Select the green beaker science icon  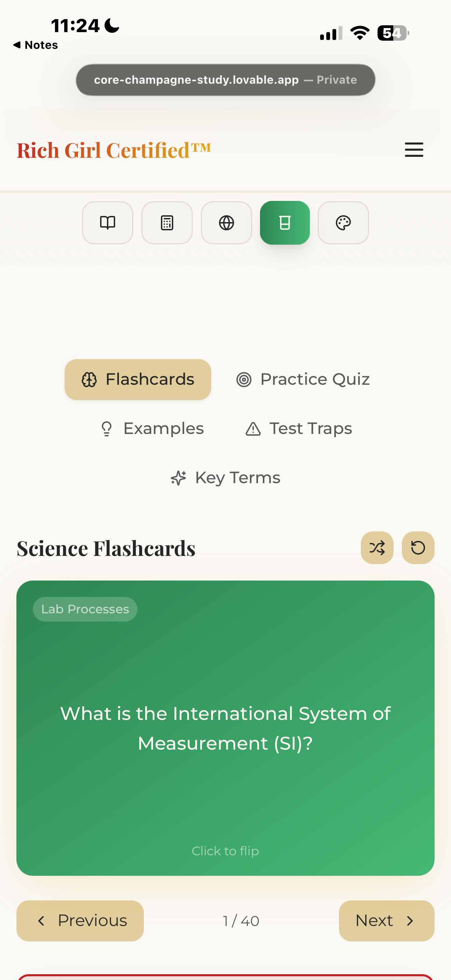(x=285, y=222)
